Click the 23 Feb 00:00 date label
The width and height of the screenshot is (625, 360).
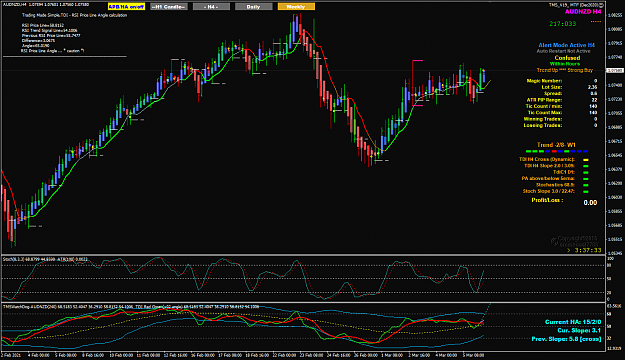pyautogui.click(x=312, y=355)
